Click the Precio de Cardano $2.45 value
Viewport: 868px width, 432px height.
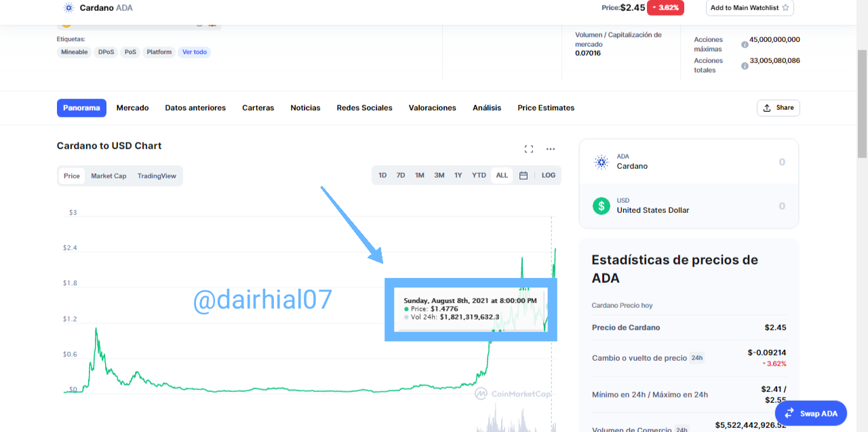click(x=776, y=328)
